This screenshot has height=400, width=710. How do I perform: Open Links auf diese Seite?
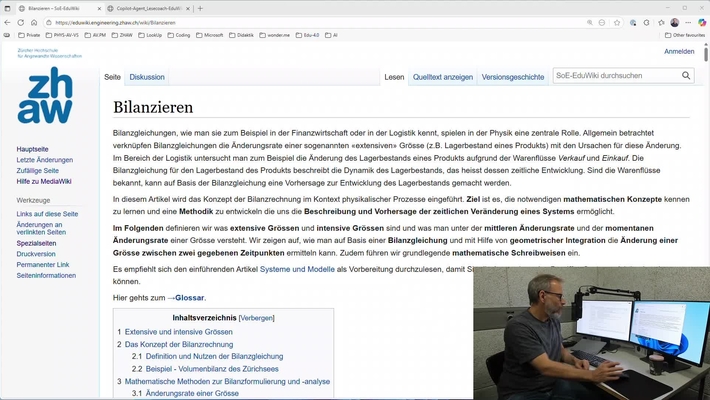(47, 214)
